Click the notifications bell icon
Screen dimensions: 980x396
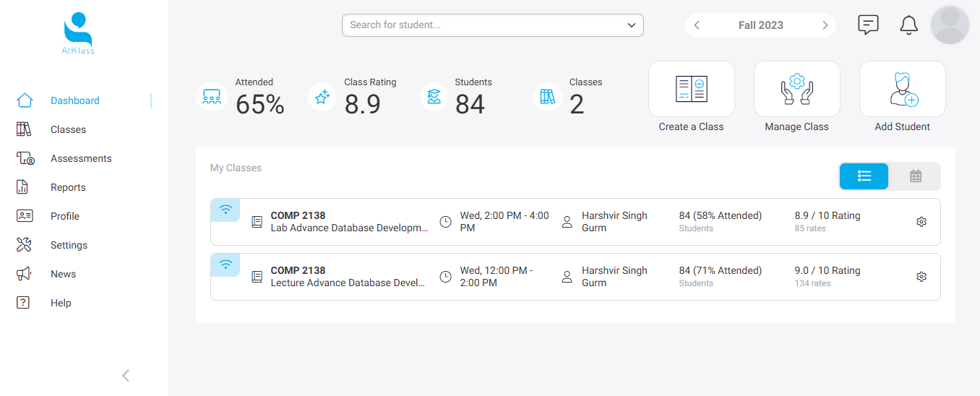[908, 25]
